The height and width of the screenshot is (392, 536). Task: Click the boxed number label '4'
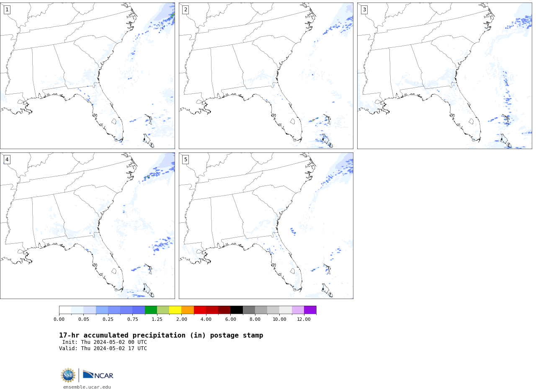(7, 160)
